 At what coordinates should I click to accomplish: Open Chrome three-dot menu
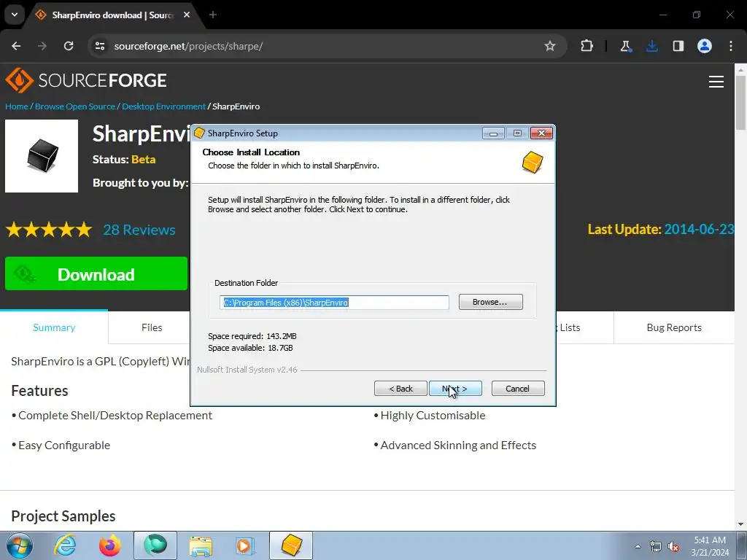click(731, 46)
